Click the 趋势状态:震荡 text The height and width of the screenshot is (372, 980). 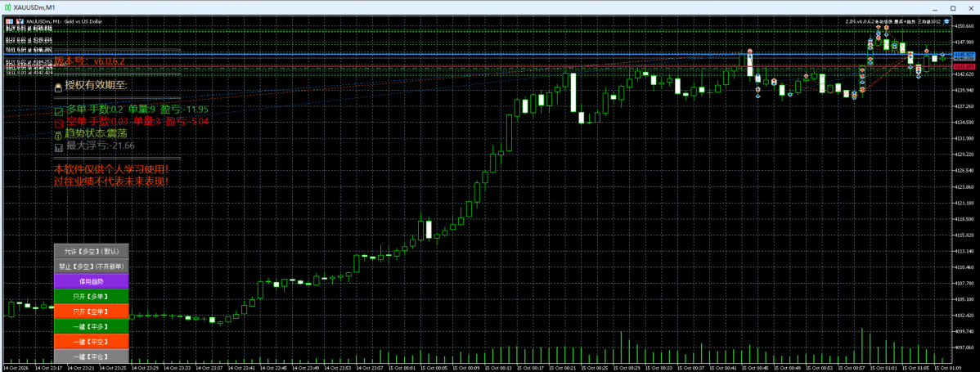pyautogui.click(x=95, y=133)
